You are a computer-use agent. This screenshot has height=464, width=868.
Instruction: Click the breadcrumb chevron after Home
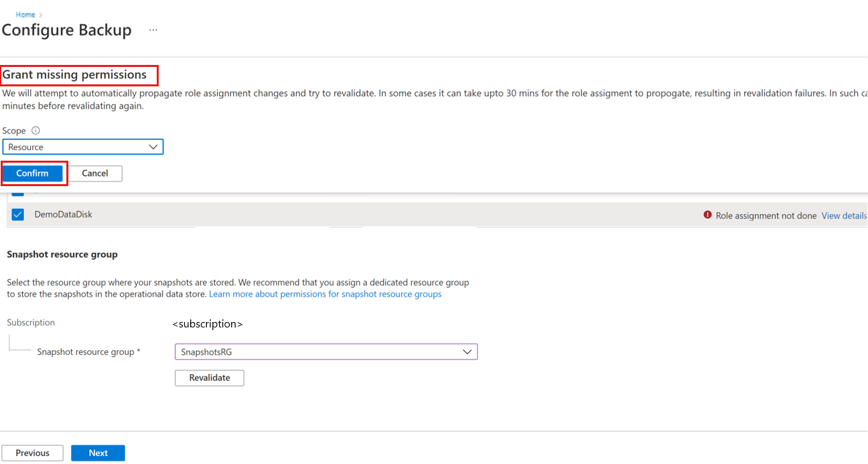click(x=41, y=15)
